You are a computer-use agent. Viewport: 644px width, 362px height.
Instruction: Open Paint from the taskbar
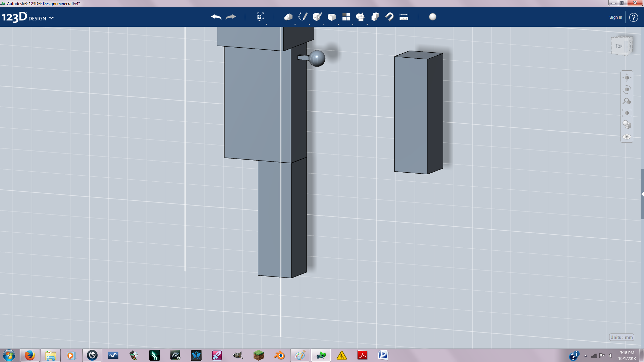300,355
